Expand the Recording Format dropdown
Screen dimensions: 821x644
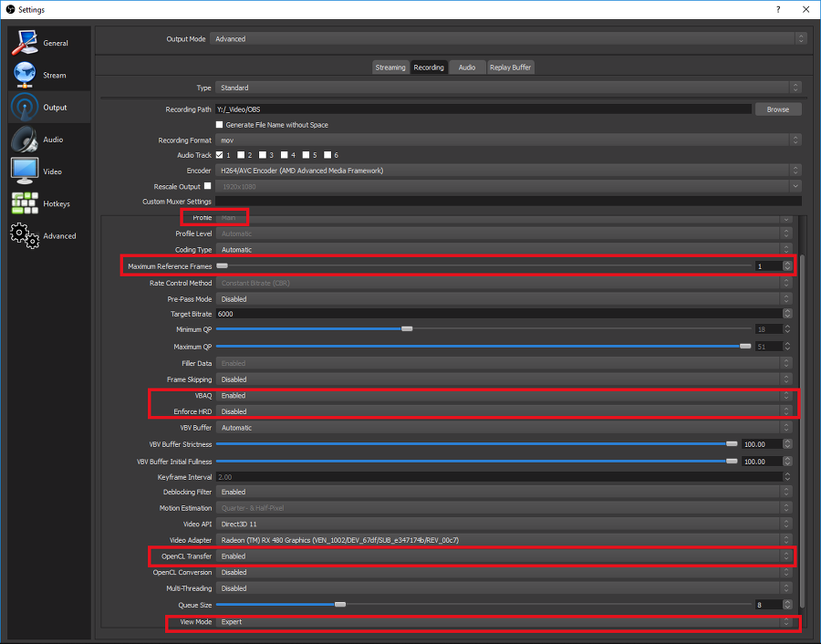(508, 140)
